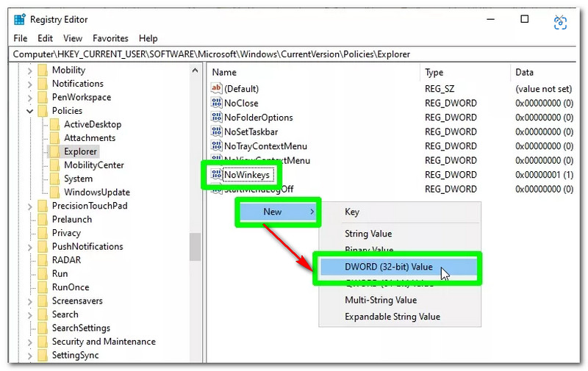Click the screen snip icon in the title bar
This screenshot has height=371, width=588.
(x=560, y=23)
